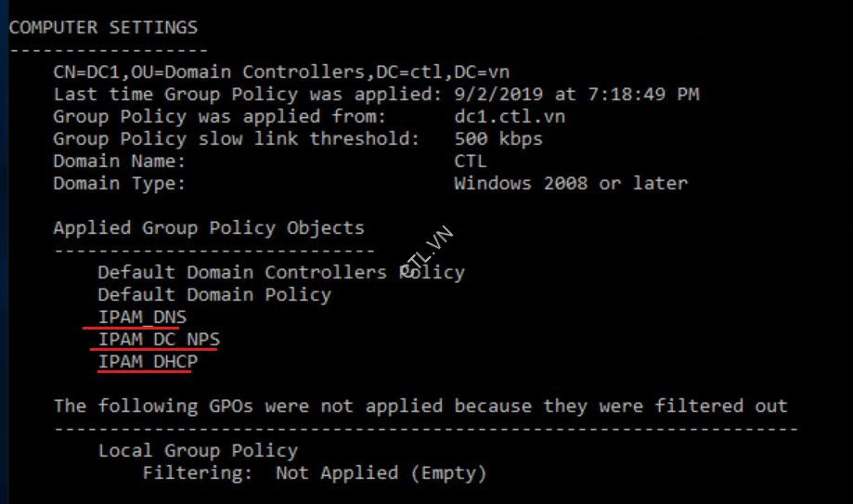Click the Group Policy slow link threshold label
Image resolution: width=853 pixels, height=504 pixels.
pyautogui.click(x=237, y=138)
